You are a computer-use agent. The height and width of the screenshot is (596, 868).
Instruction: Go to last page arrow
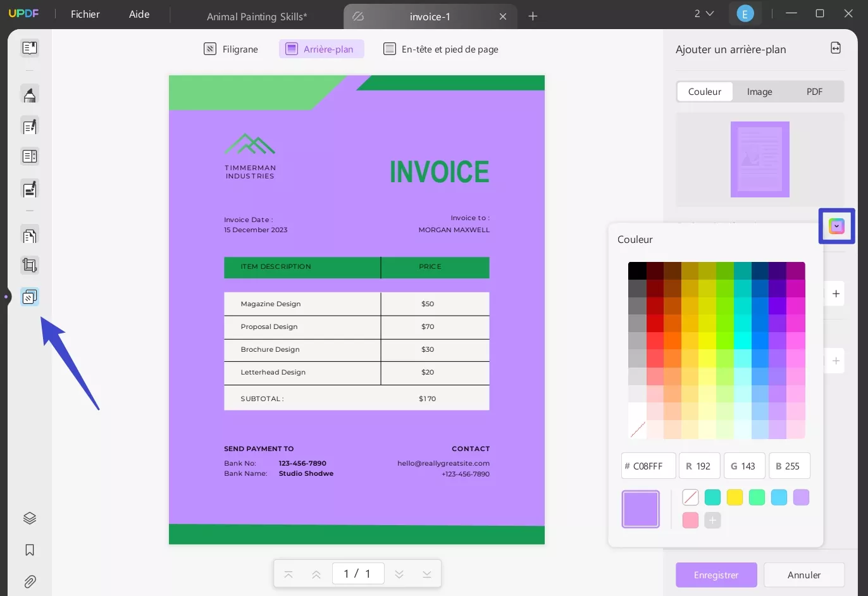point(427,574)
